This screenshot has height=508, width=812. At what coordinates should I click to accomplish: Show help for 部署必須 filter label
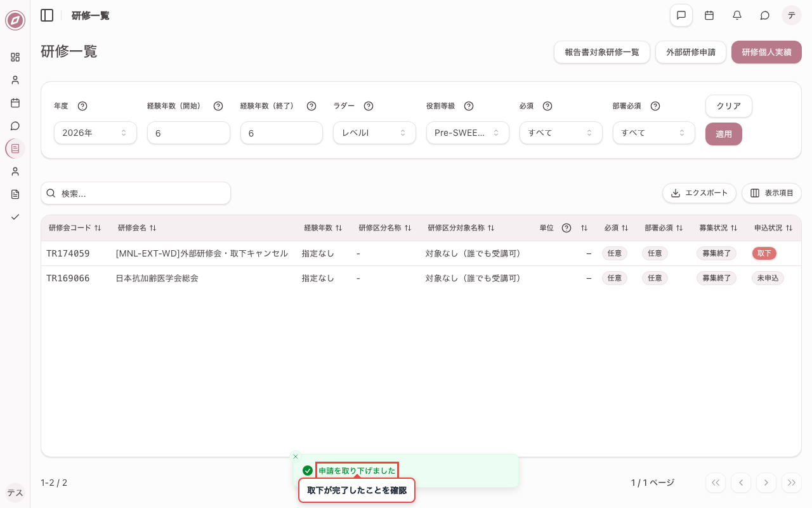click(655, 106)
